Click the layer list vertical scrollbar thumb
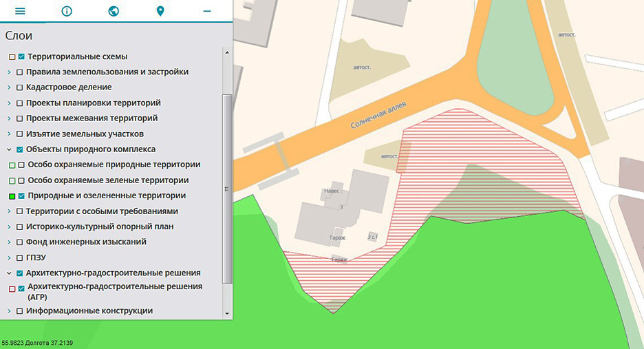The image size is (644, 349). (x=227, y=189)
